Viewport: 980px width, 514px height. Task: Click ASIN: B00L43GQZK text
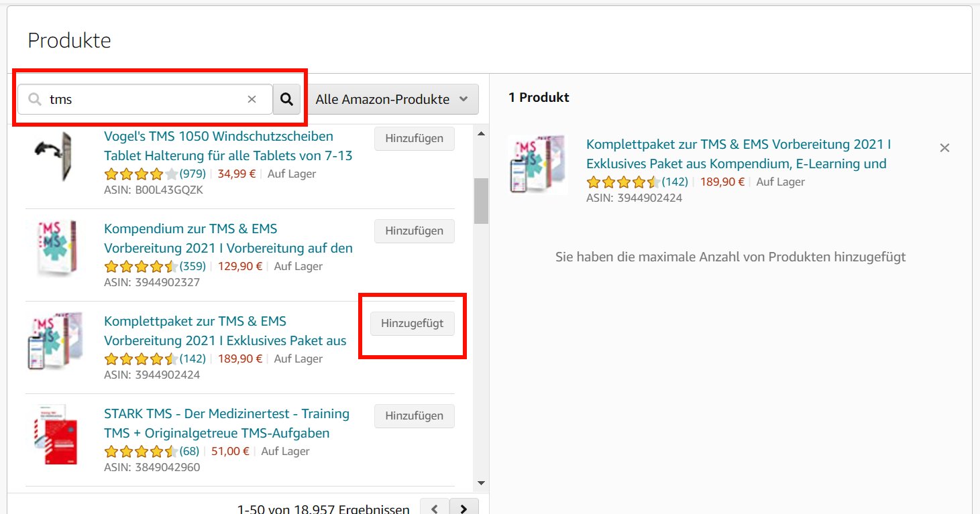154,190
